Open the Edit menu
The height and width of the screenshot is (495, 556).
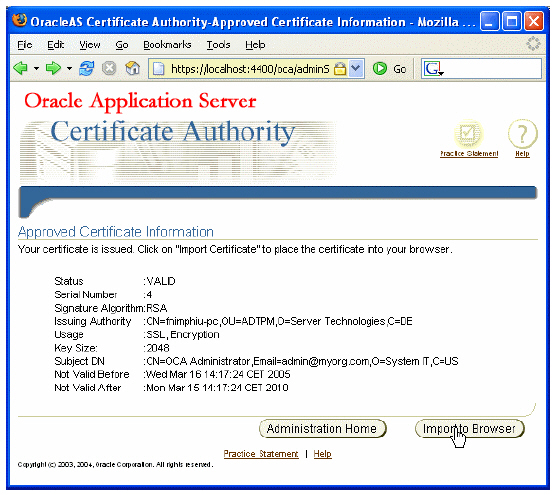click(x=56, y=45)
